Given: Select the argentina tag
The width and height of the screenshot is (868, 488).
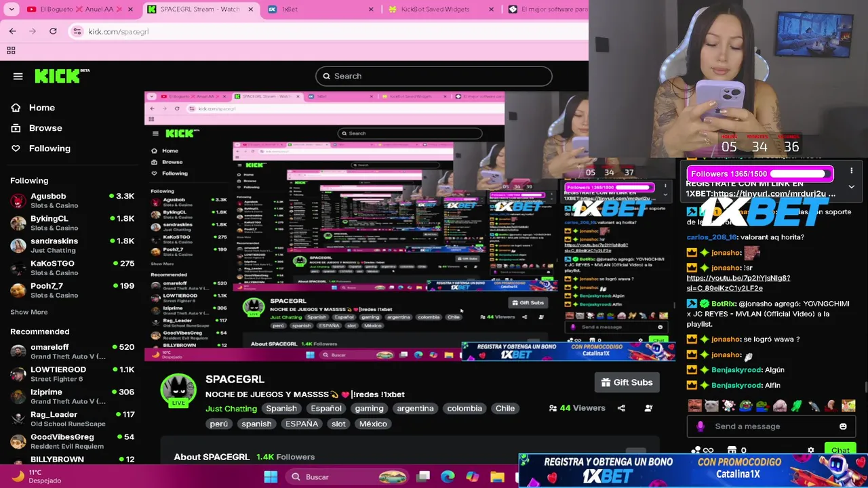Looking at the screenshot, I should pyautogui.click(x=415, y=409).
